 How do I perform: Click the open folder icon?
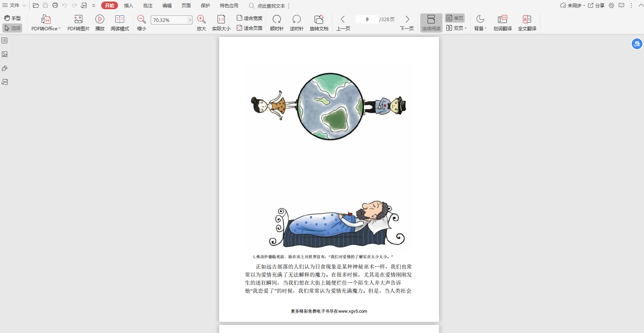[x=36, y=5]
